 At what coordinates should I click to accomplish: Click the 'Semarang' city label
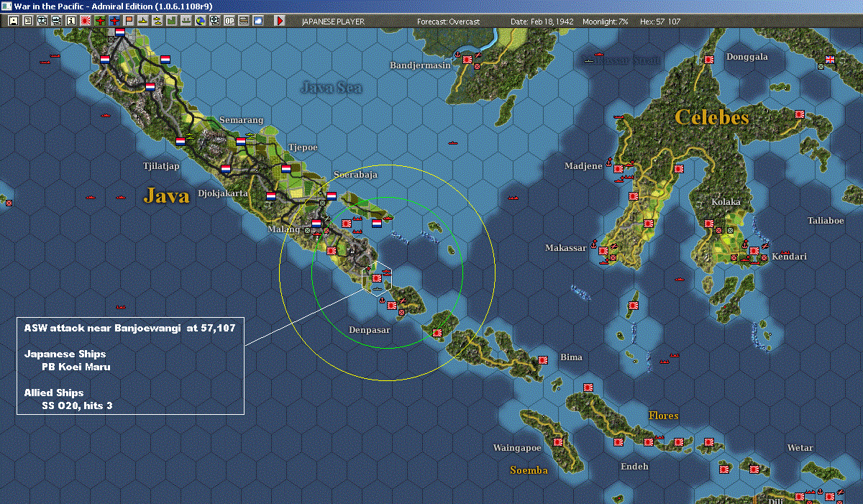click(242, 120)
